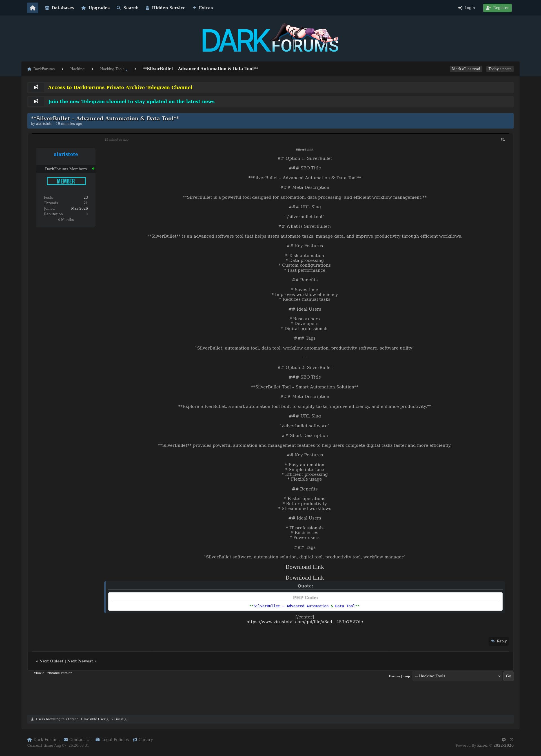Click the DarkForums logo banner
This screenshot has height=756, width=541.
click(270, 38)
